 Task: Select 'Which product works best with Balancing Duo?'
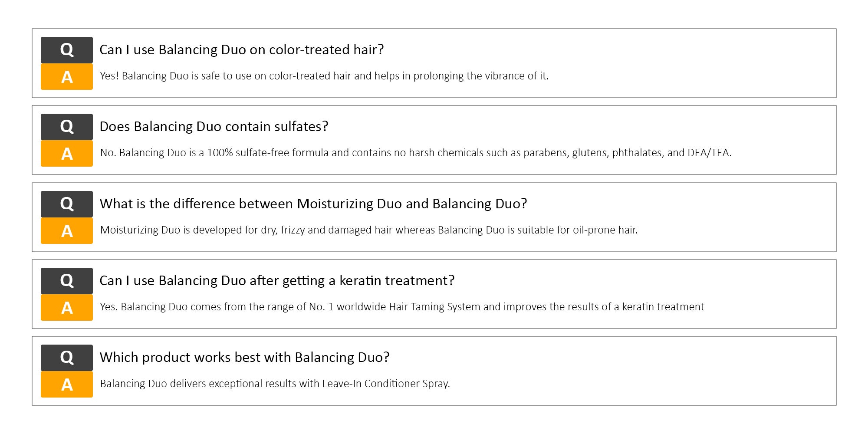[x=245, y=358]
